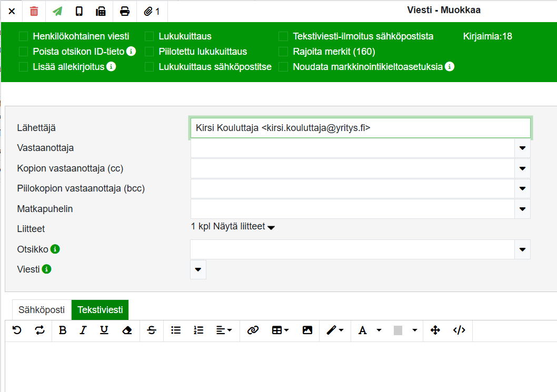Send message with paper plane icon
557x392 pixels.
(x=57, y=11)
